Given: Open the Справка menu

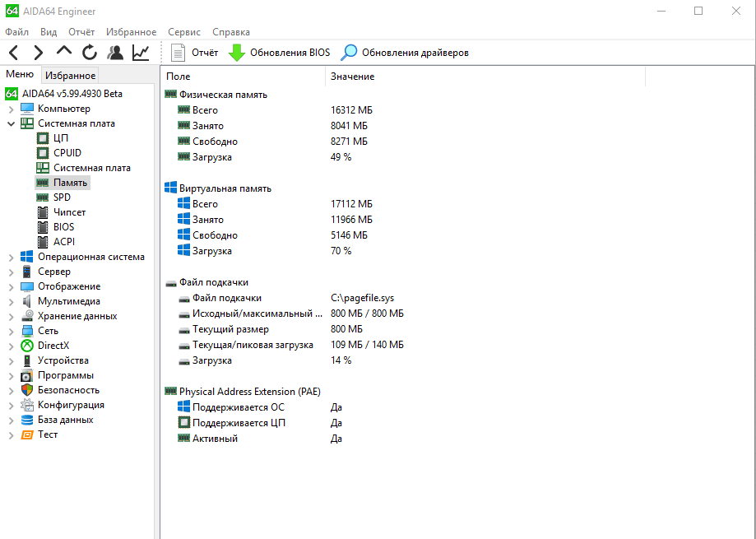Looking at the screenshot, I should tap(231, 32).
